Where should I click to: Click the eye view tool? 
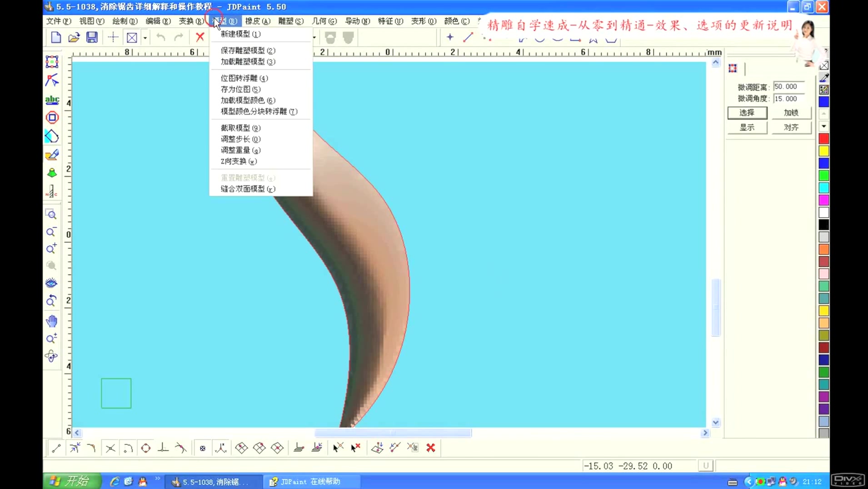[x=51, y=283]
